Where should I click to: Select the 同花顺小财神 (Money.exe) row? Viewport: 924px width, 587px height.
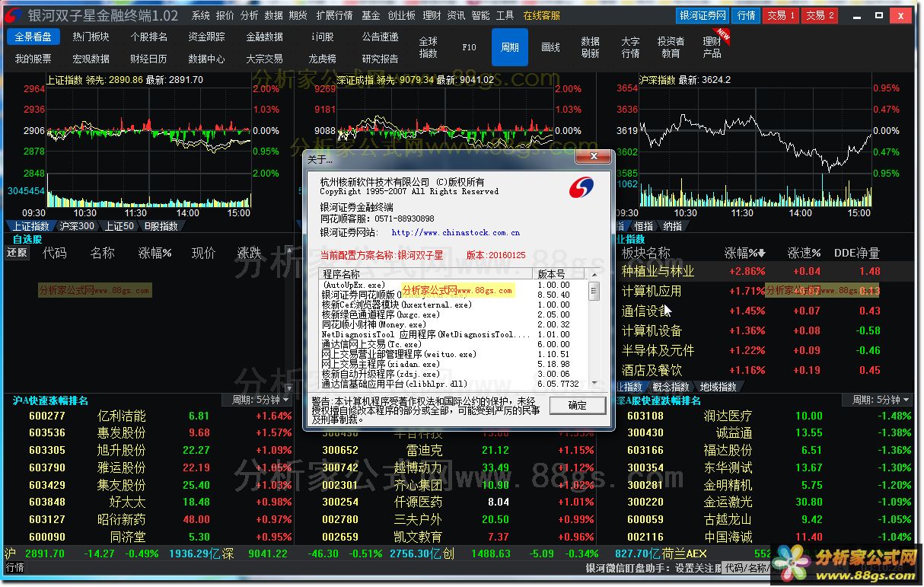click(x=454, y=324)
